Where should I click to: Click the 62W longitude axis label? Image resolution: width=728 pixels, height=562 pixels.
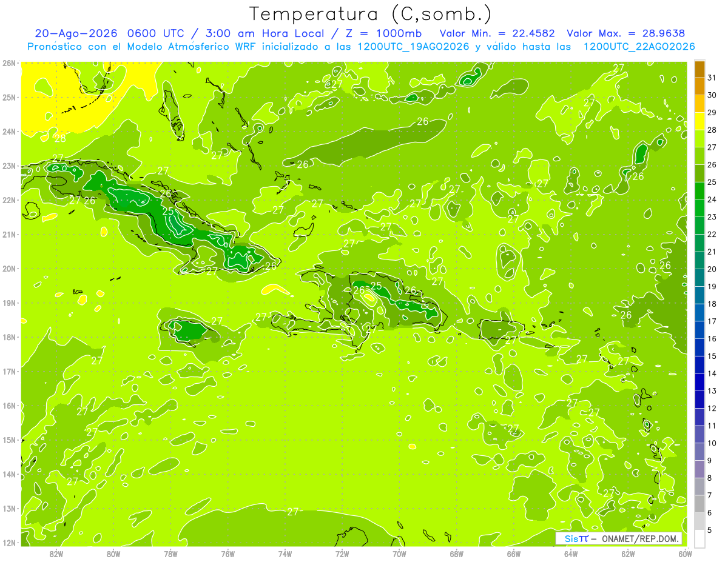pos(628,554)
